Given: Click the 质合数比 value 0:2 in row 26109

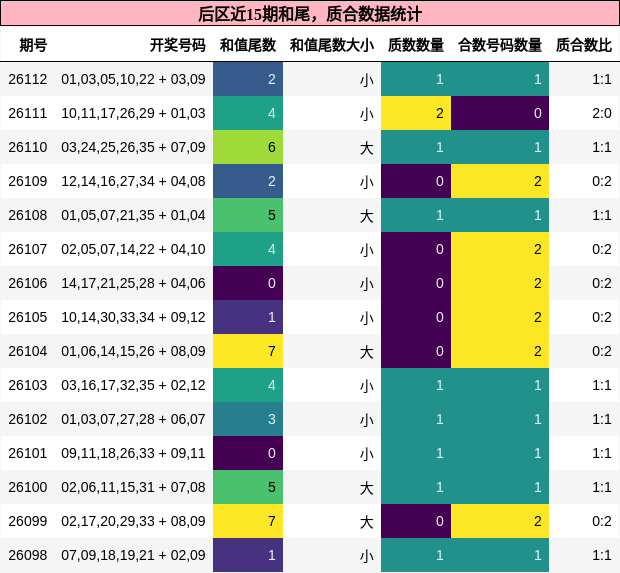Looking at the screenshot, I should [602, 181].
